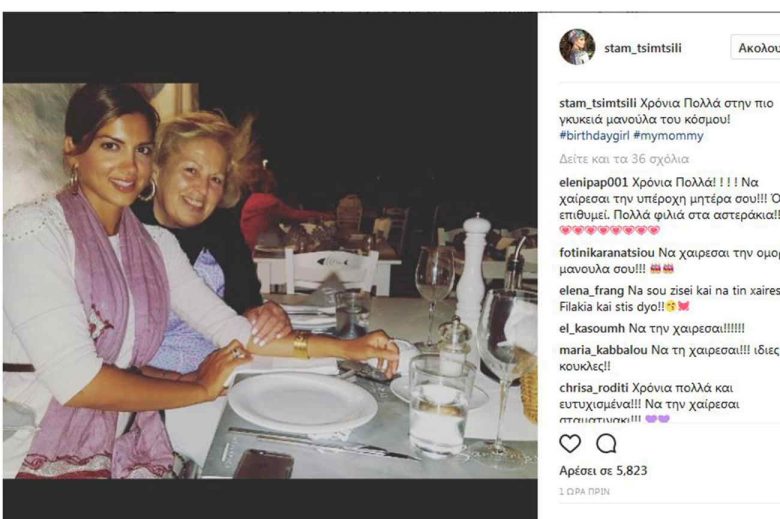Expand all 36 comments link
The height and width of the screenshot is (519, 780).
(623, 159)
